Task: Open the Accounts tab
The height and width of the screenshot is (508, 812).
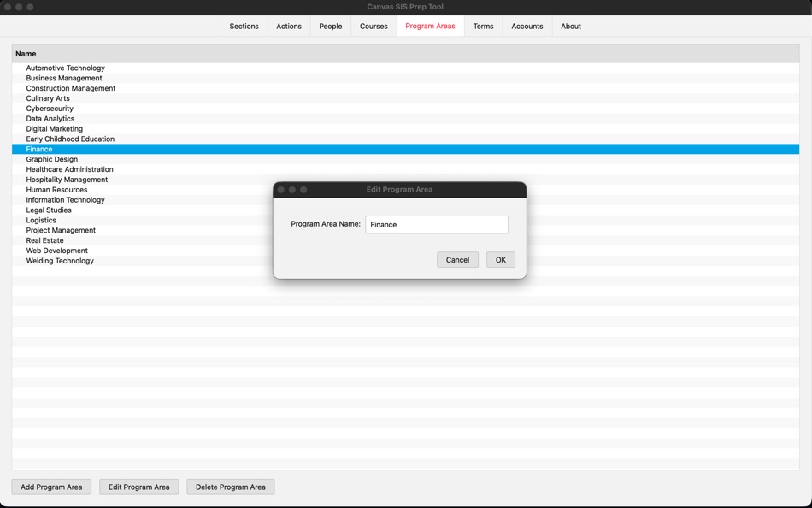Action: 527,27
